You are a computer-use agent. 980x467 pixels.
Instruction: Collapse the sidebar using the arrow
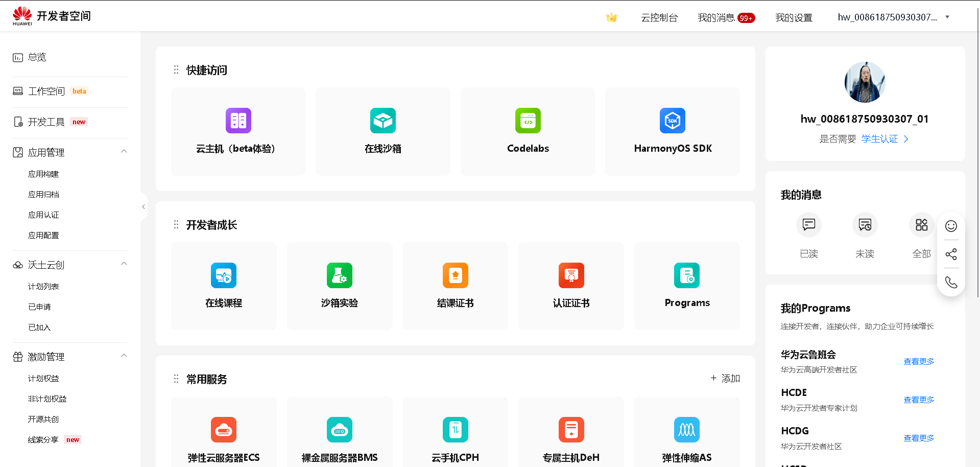(x=144, y=206)
